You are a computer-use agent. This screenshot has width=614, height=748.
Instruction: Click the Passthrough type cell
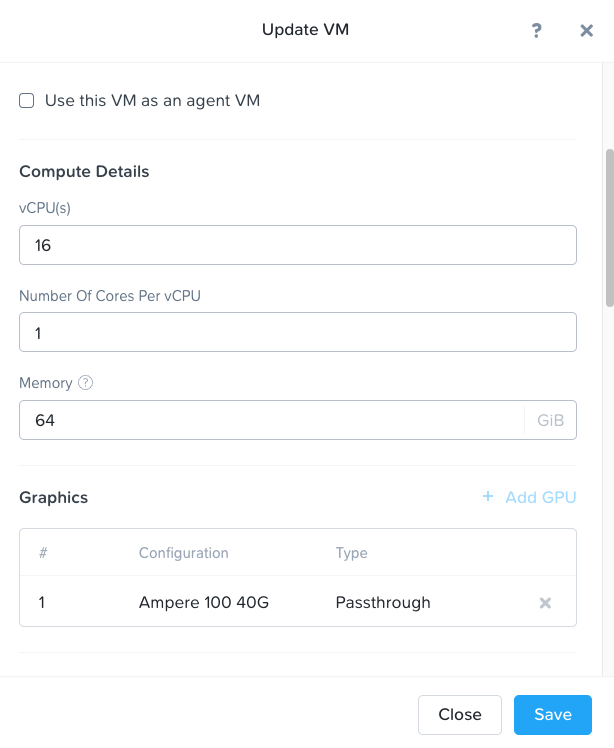(383, 603)
